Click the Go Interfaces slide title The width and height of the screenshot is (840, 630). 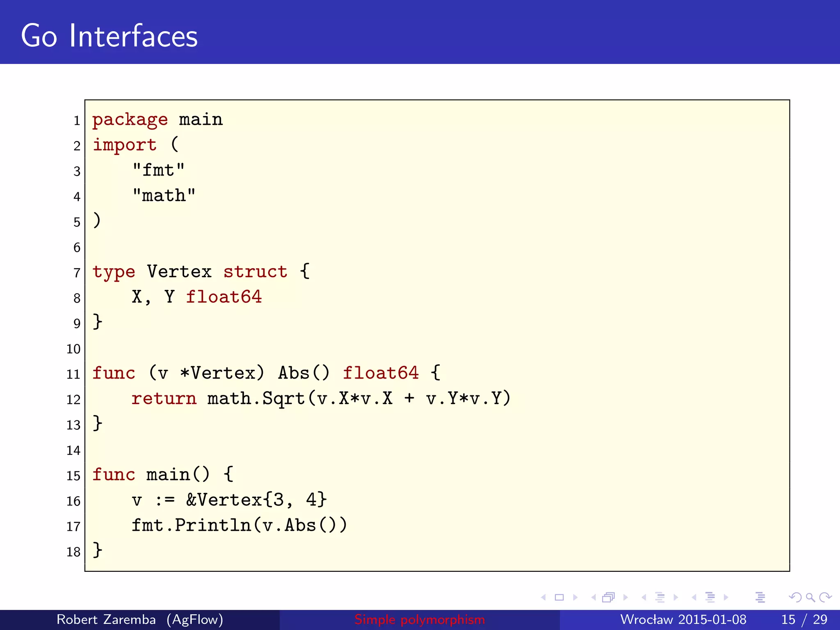tap(109, 36)
